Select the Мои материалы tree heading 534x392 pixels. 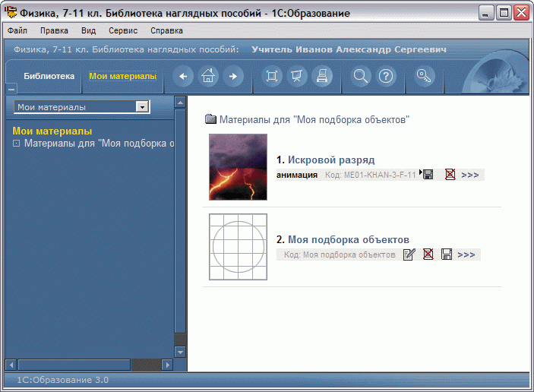[52, 131]
